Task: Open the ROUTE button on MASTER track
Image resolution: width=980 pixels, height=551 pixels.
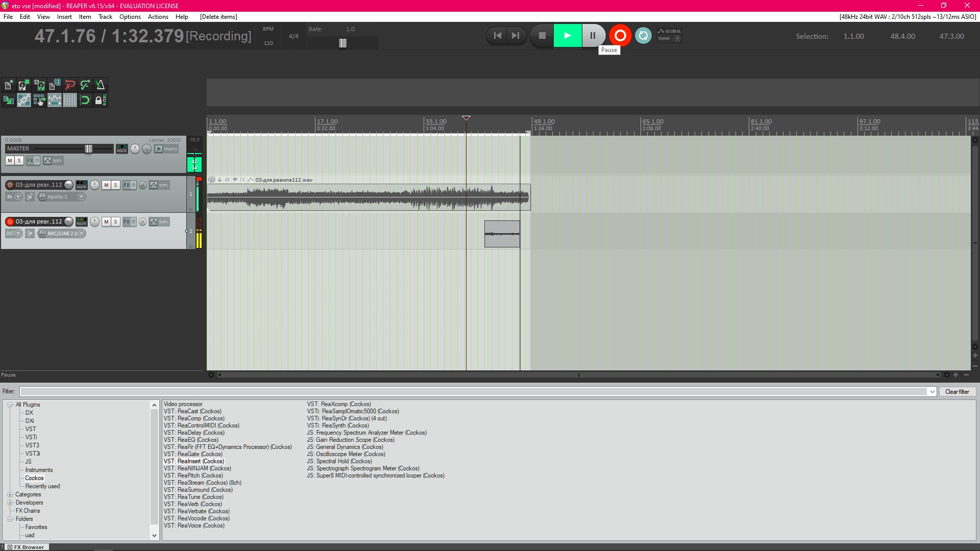Action: (121, 148)
